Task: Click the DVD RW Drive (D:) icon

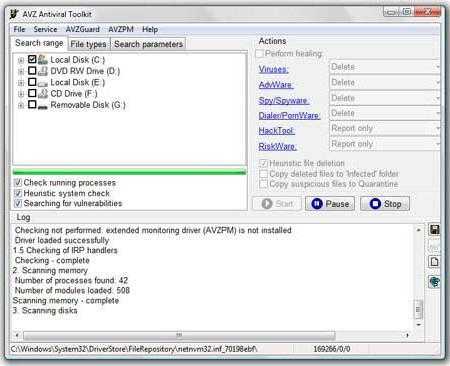Action: tap(43, 71)
